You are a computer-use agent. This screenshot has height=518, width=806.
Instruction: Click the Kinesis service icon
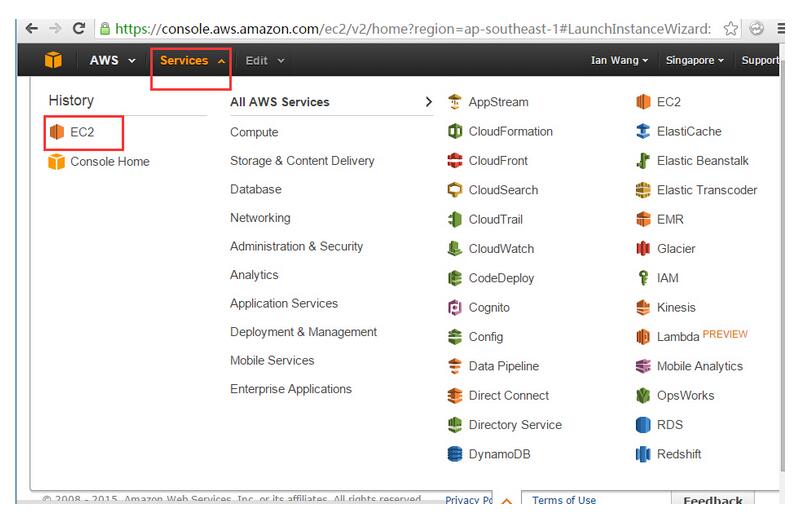[643, 307]
